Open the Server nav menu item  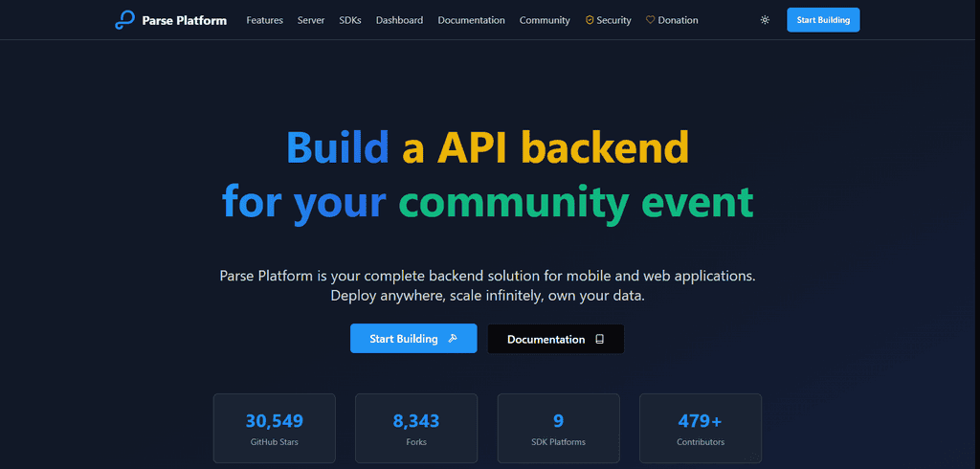(311, 20)
